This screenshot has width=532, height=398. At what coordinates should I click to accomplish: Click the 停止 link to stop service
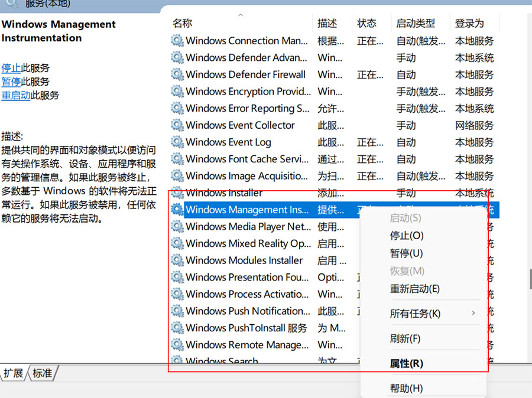11,68
